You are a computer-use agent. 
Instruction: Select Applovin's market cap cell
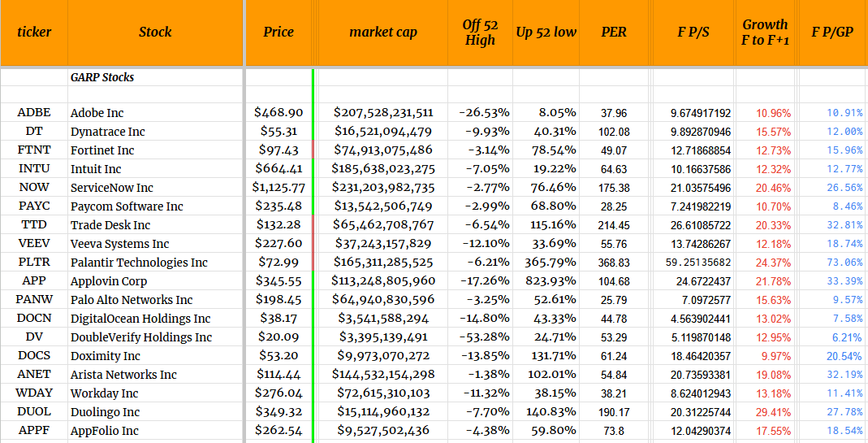coord(383,281)
